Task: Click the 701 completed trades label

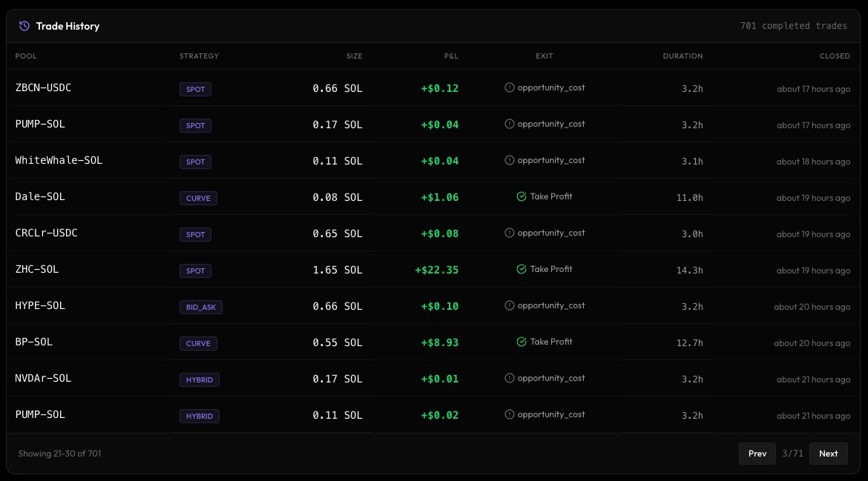Action: coord(794,26)
